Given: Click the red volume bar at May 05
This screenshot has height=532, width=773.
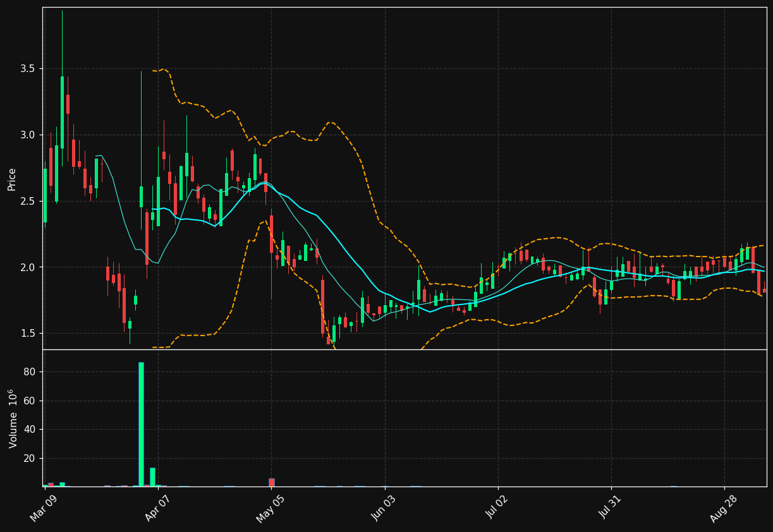Looking at the screenshot, I should click(272, 483).
